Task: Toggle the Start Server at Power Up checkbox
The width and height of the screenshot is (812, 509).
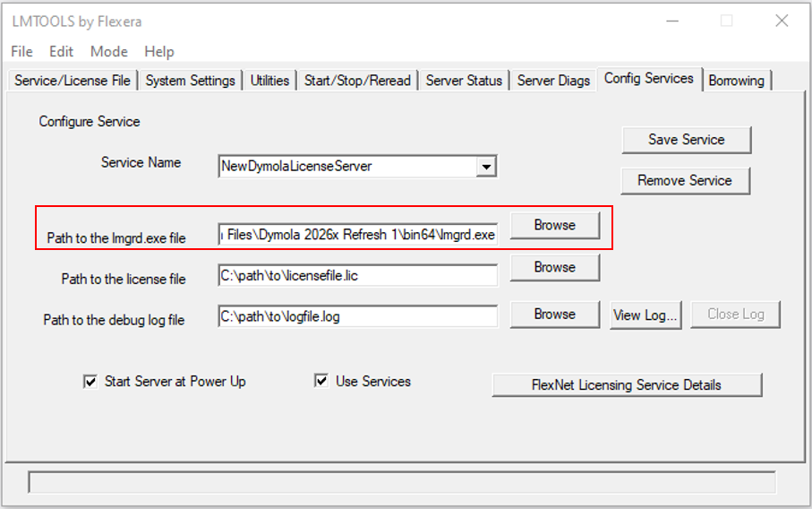Action: pos(90,382)
